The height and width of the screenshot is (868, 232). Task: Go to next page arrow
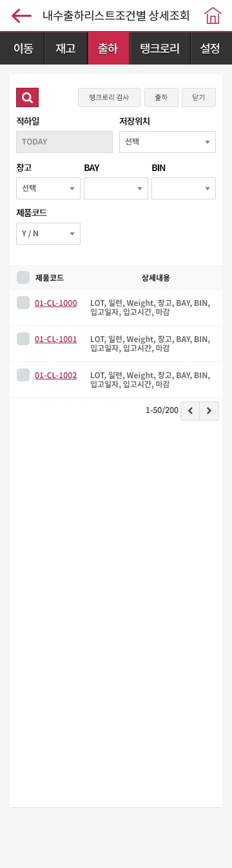pyautogui.click(x=209, y=411)
